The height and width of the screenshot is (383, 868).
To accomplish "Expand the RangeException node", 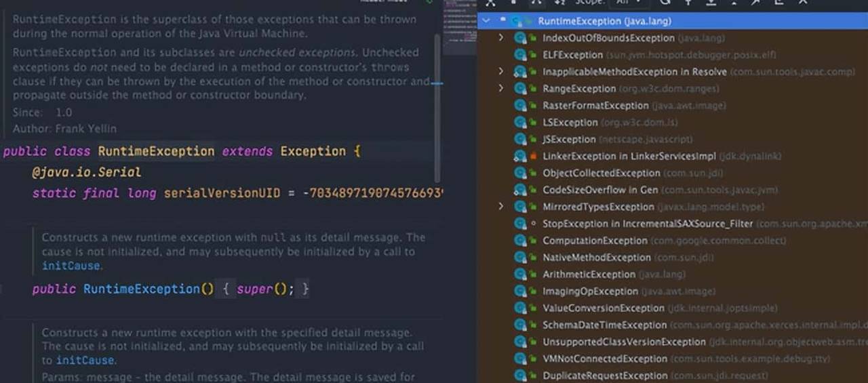I will (x=501, y=89).
